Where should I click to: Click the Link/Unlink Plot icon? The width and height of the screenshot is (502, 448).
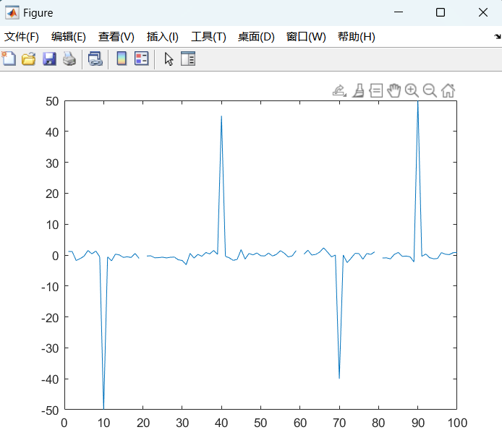95,59
